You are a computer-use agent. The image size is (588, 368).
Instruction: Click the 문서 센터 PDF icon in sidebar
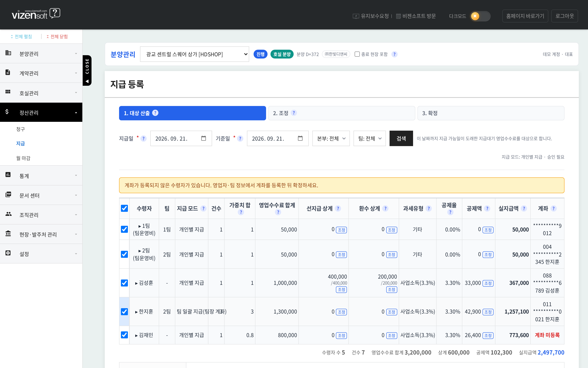pyautogui.click(x=8, y=194)
